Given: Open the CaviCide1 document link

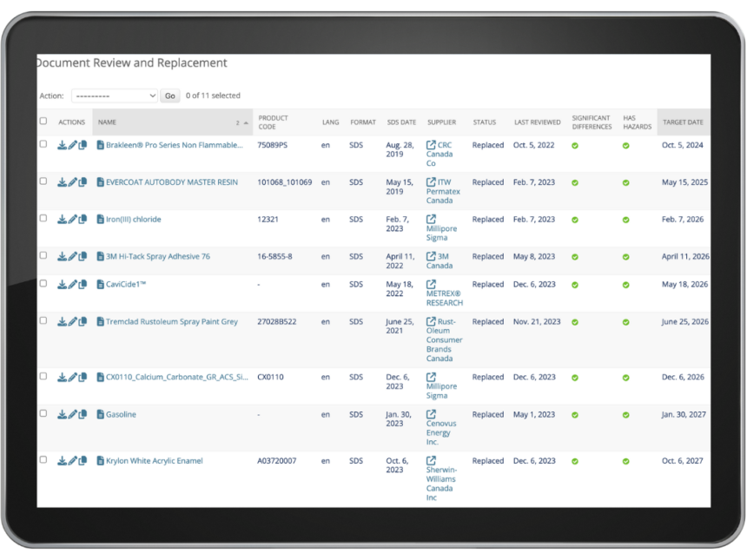Looking at the screenshot, I should [126, 285].
